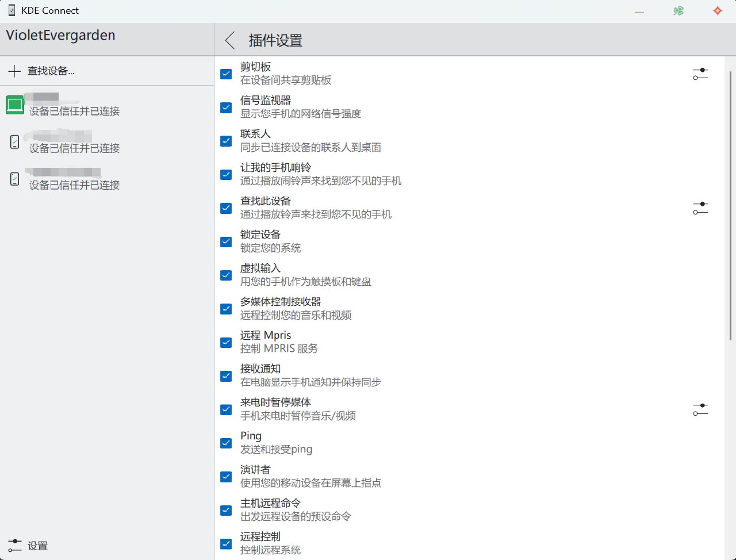The height and width of the screenshot is (560, 736).
Task: Uncheck the 联系人 plugin checkbox
Action: (x=227, y=141)
